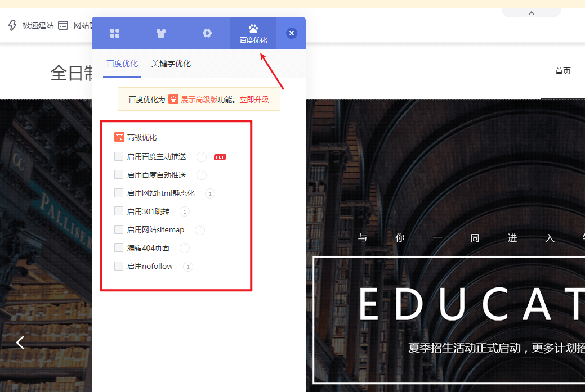Open the T-shirt style theme tab
The width and height of the screenshot is (585, 392).
tap(161, 33)
